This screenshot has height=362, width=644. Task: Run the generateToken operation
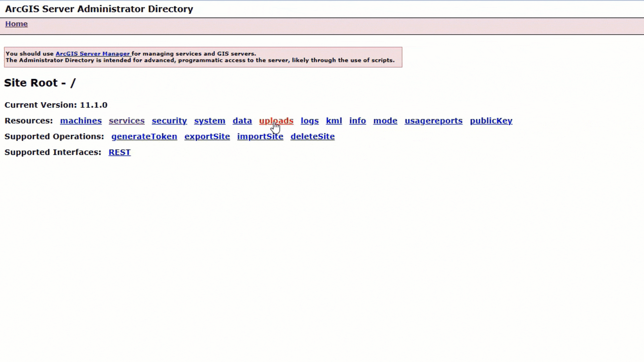pyautogui.click(x=144, y=136)
